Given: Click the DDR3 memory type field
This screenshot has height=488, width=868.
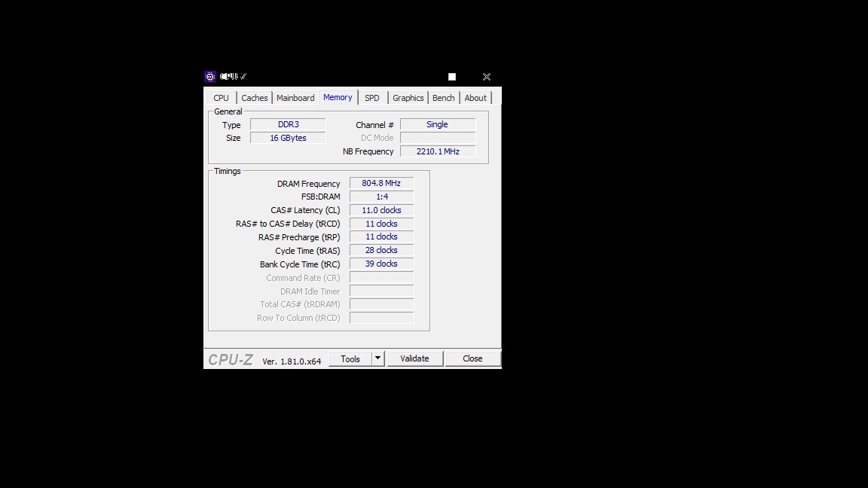Looking at the screenshot, I should [x=288, y=124].
